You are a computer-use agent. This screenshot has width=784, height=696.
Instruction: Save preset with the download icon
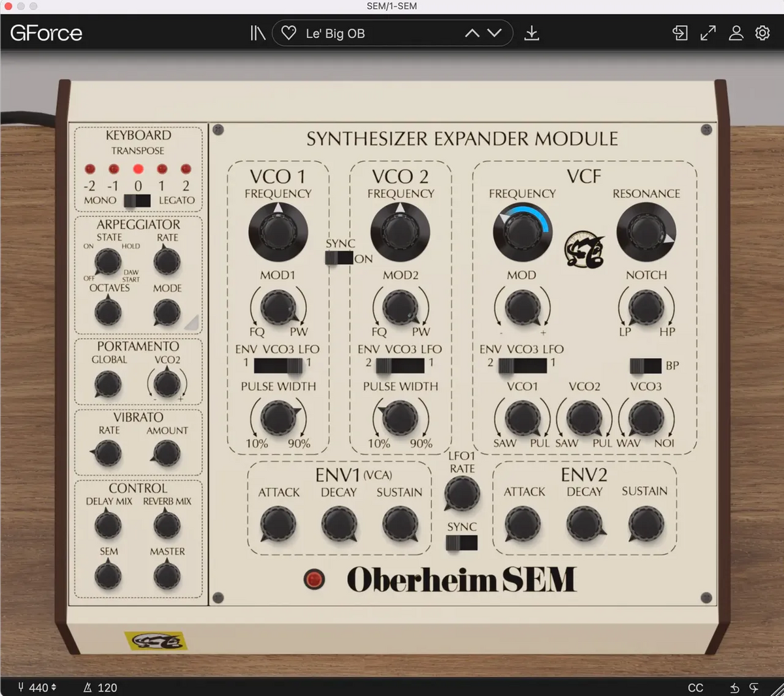tap(532, 33)
